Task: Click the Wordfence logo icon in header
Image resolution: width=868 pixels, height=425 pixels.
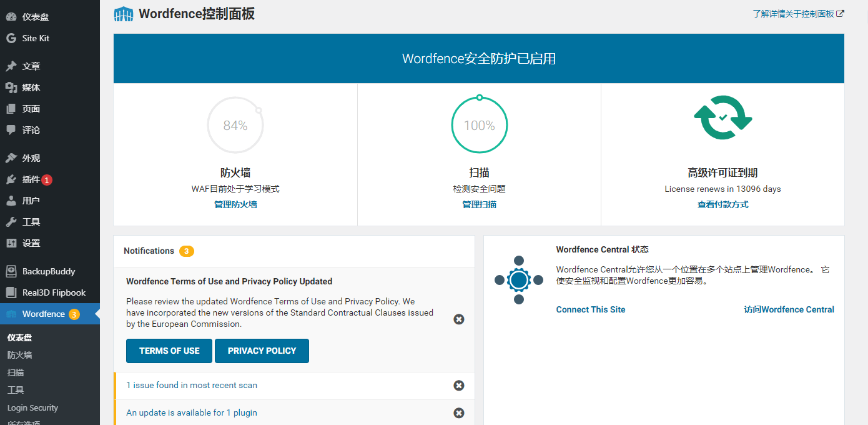Action: [124, 14]
